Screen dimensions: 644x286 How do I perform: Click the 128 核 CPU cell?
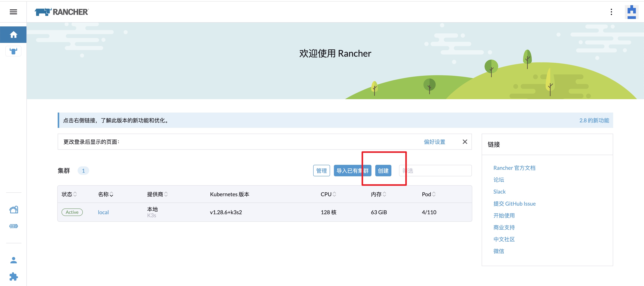(329, 212)
